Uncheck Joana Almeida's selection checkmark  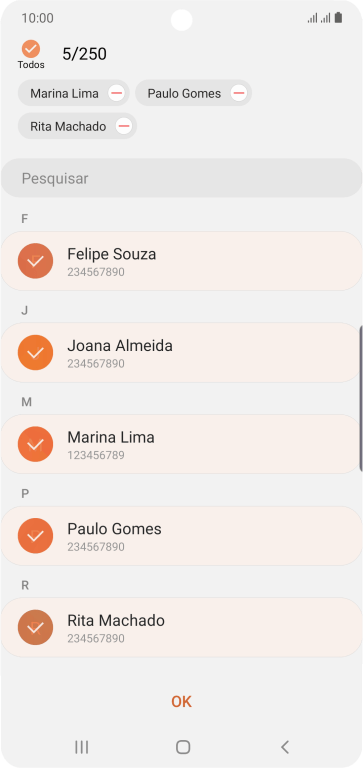(35, 353)
